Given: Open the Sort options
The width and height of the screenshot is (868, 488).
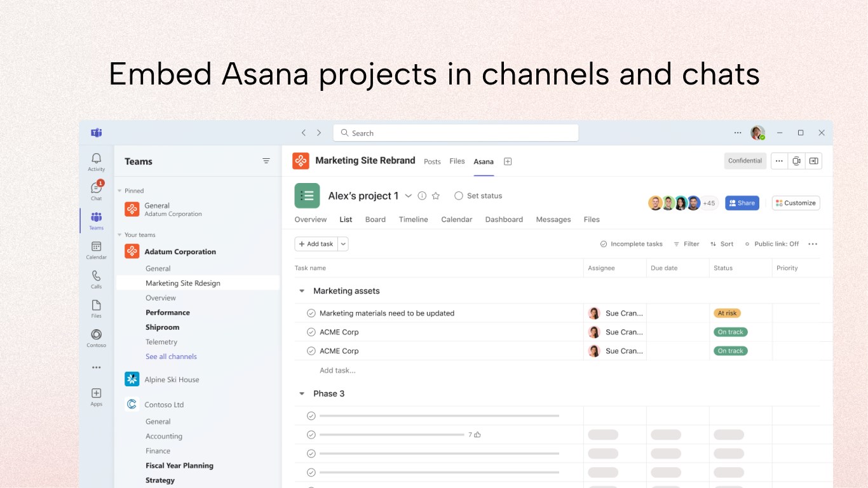Looking at the screenshot, I should (722, 244).
